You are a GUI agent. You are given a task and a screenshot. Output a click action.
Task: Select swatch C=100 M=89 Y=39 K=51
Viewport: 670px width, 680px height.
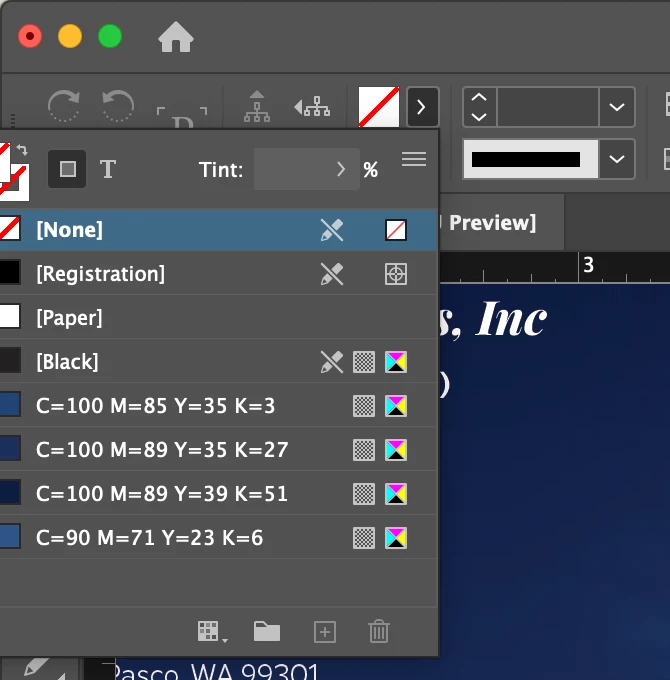(x=217, y=494)
